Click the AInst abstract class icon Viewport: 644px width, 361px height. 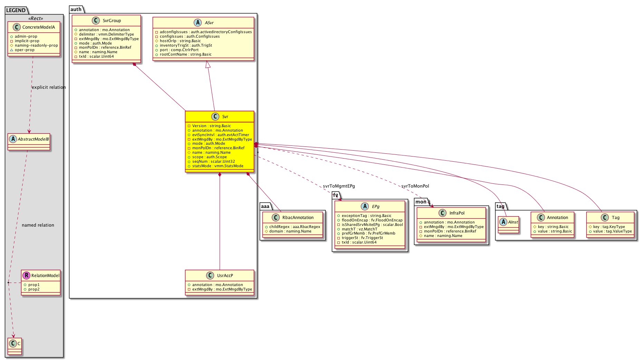(x=503, y=222)
